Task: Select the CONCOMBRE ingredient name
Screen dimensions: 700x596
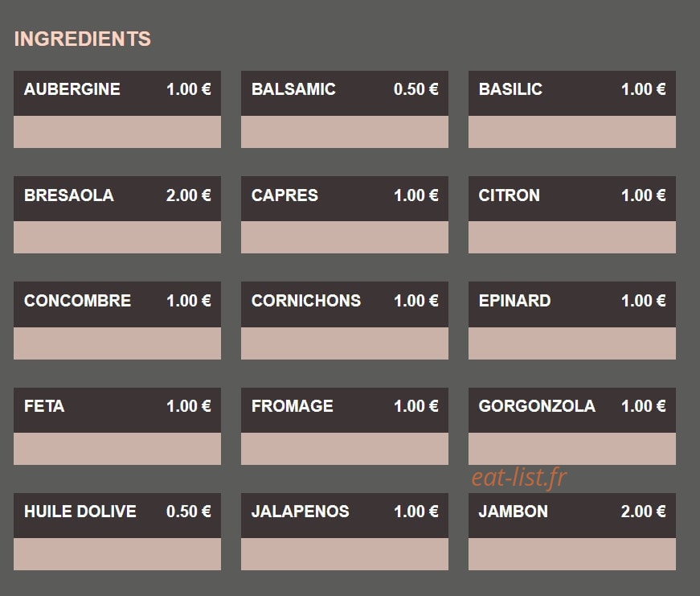Action: coord(77,301)
